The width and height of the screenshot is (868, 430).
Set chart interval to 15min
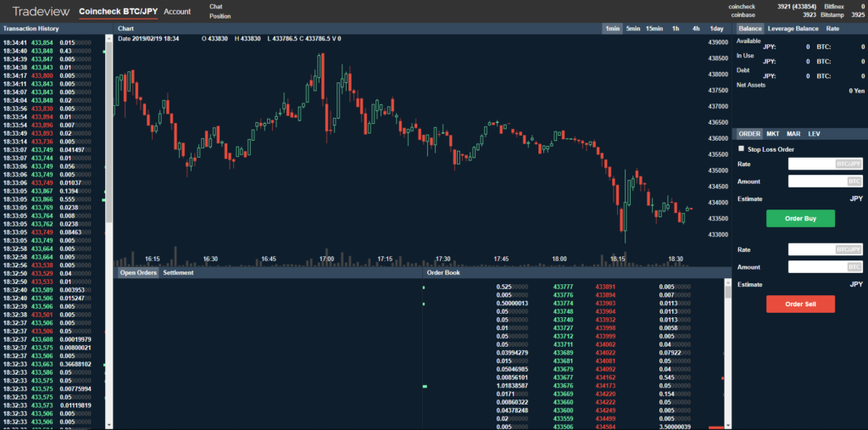(x=654, y=29)
